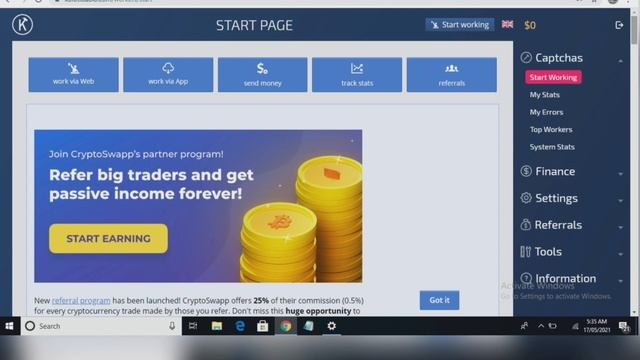Click the Tools wrench icon
Image resolution: width=640 pixels, height=360 pixels.
click(526, 252)
